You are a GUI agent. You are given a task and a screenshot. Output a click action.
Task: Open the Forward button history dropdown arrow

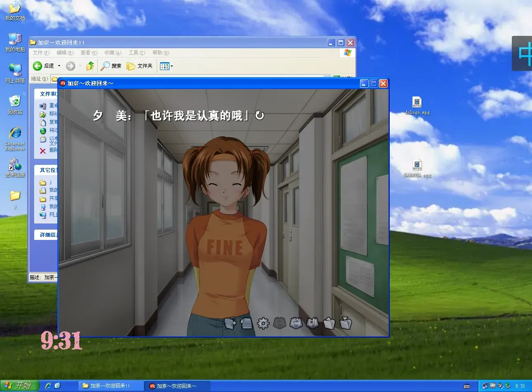(80, 66)
